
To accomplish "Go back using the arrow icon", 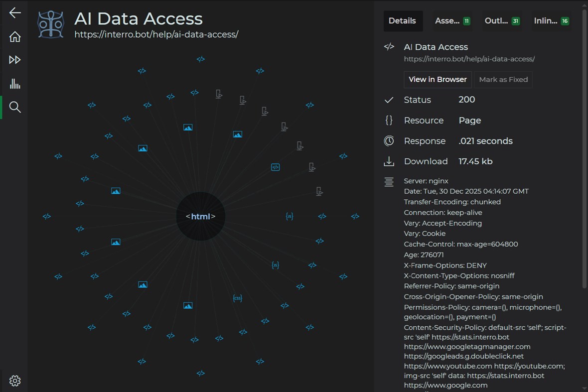I will pos(15,13).
